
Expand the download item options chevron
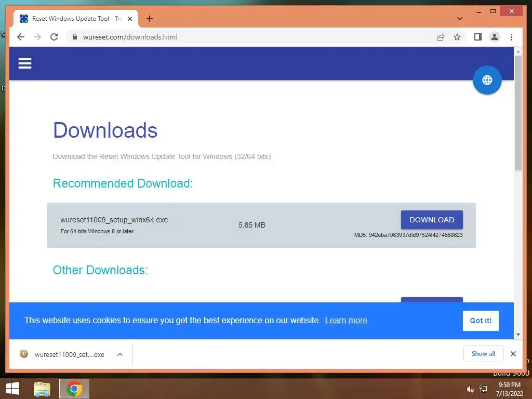click(120, 354)
